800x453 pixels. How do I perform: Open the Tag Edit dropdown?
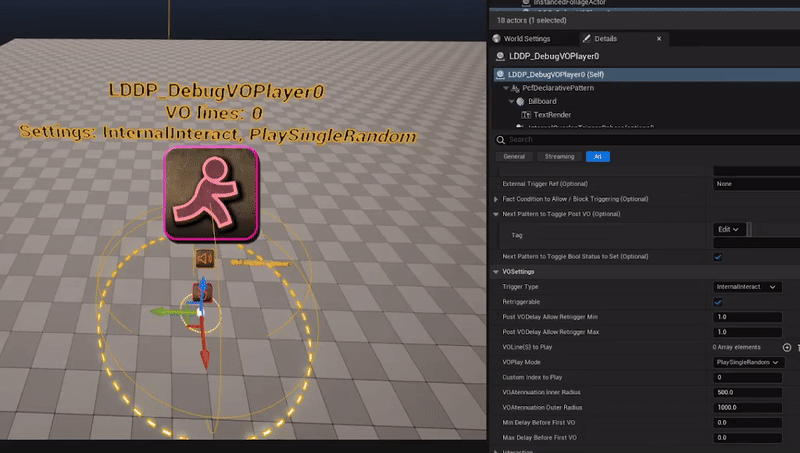click(x=729, y=230)
